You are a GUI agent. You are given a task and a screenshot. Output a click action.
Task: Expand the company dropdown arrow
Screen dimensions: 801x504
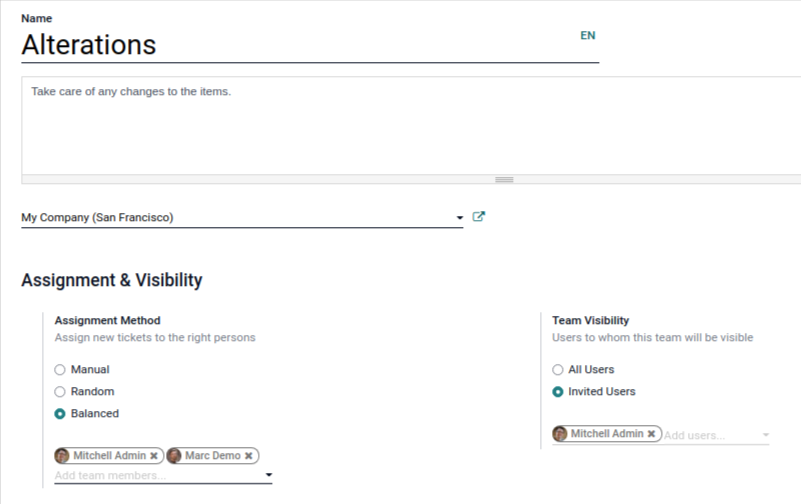click(x=459, y=218)
